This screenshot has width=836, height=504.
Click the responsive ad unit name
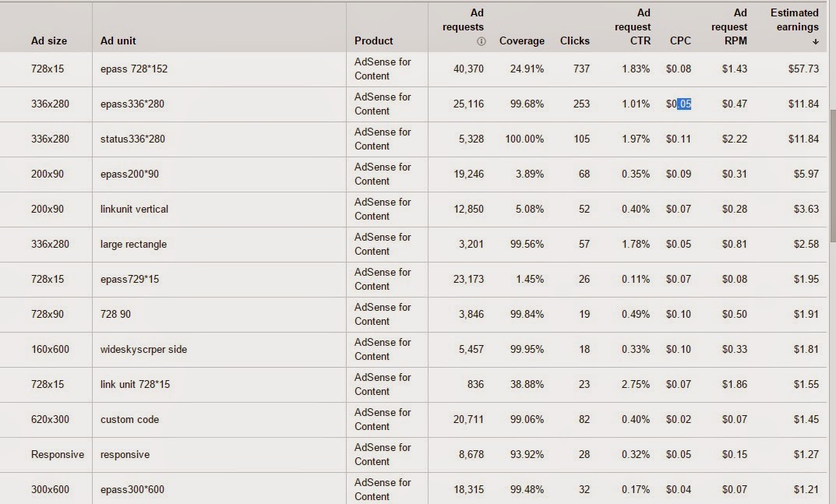pyautogui.click(x=125, y=454)
